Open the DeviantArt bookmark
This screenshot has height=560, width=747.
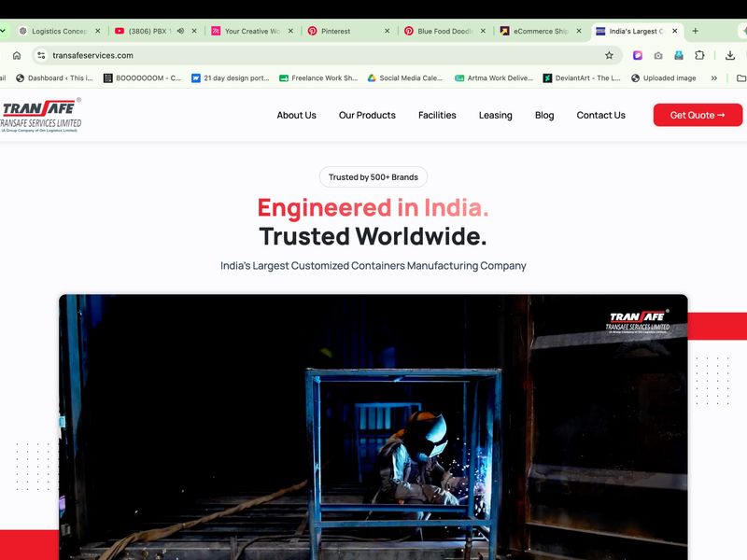[x=582, y=78]
